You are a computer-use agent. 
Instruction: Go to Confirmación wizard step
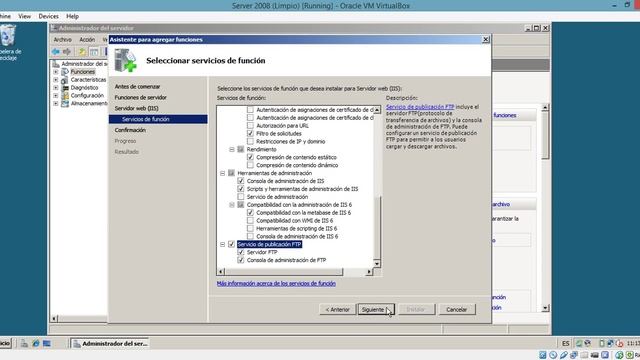[x=130, y=130]
